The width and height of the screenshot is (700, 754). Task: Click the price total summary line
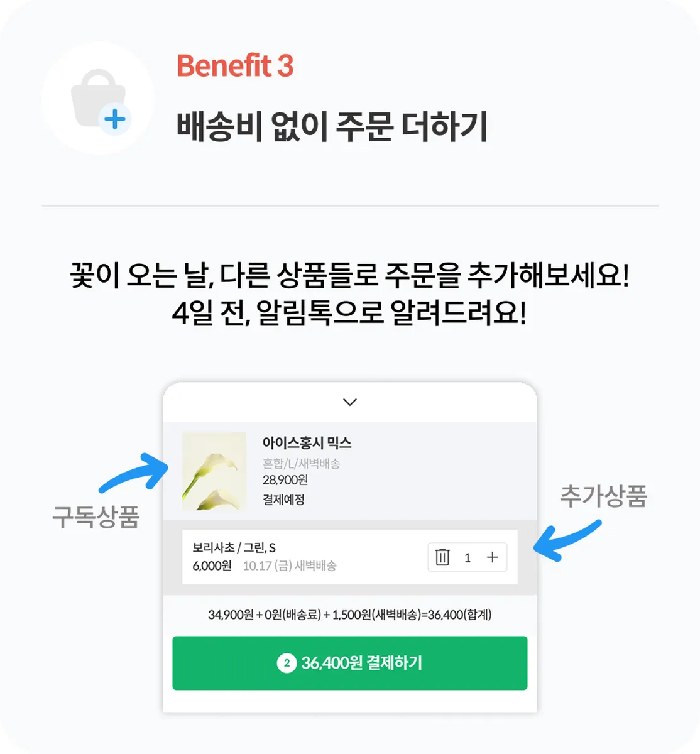click(x=350, y=615)
